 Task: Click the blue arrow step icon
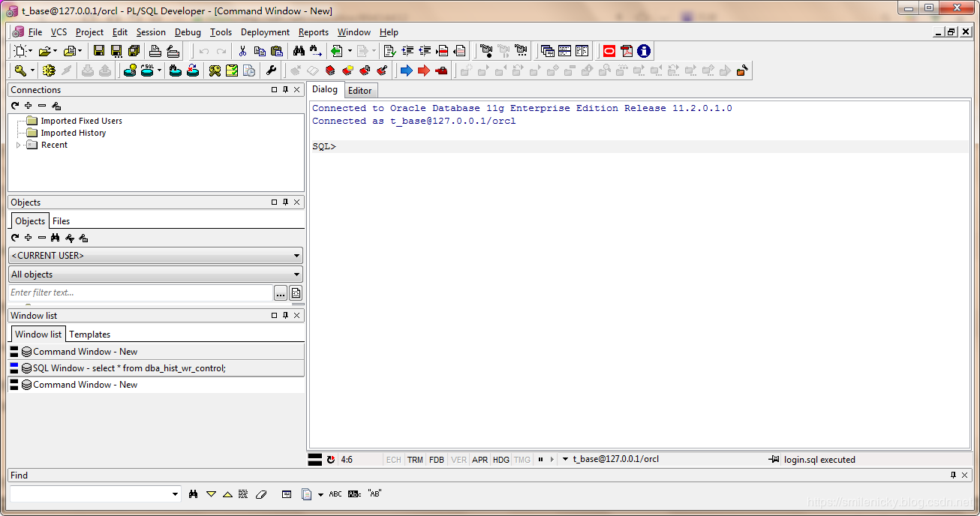point(407,70)
